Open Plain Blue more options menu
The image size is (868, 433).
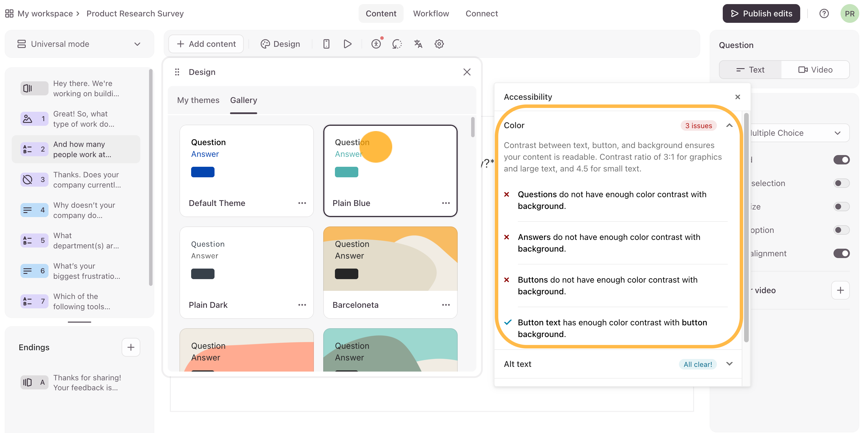point(446,203)
